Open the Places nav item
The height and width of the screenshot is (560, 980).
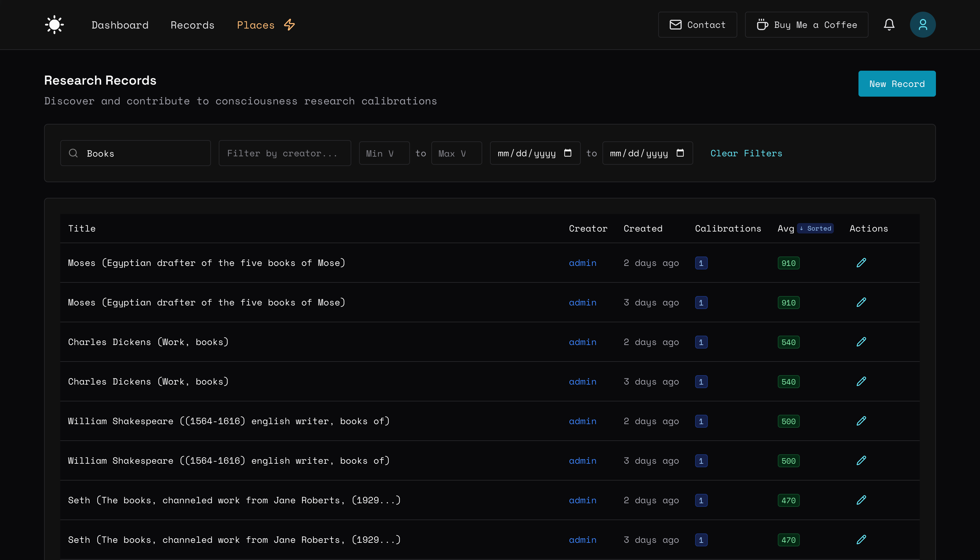click(256, 25)
